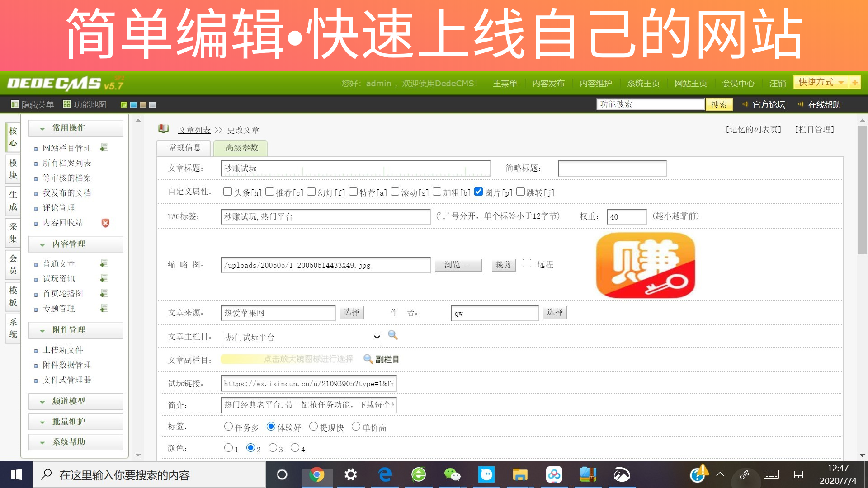868x488 pixels.
Task: Expand the 批量维护 menu section
Action: [76, 422]
